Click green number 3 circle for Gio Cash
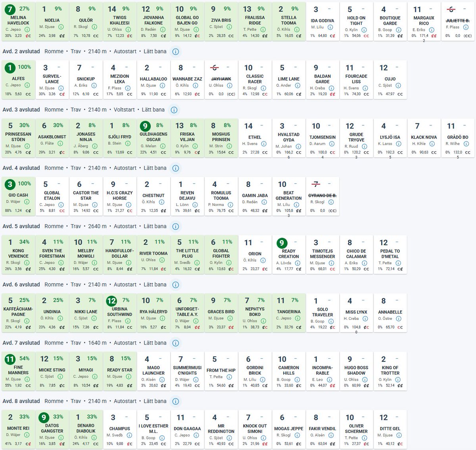 click(x=10, y=184)
